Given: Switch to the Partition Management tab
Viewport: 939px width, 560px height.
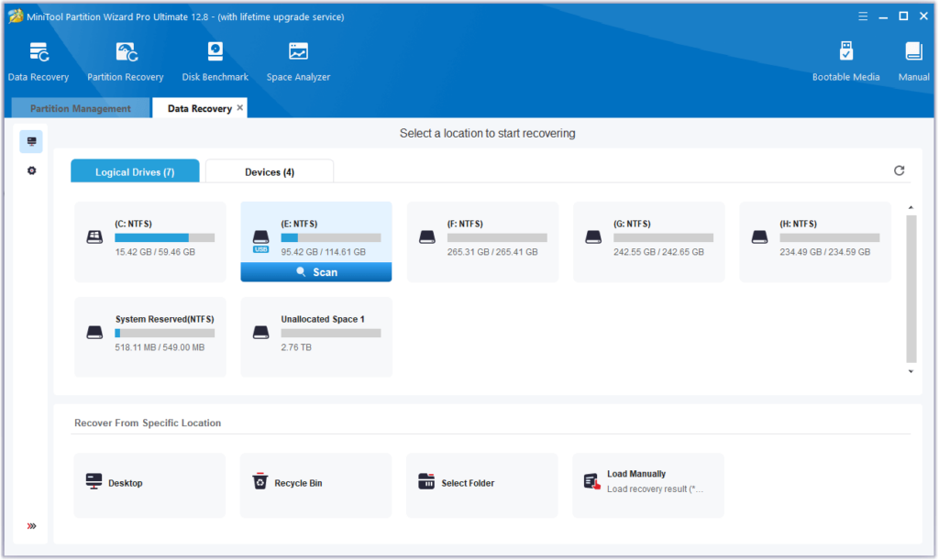Looking at the screenshot, I should point(79,107).
